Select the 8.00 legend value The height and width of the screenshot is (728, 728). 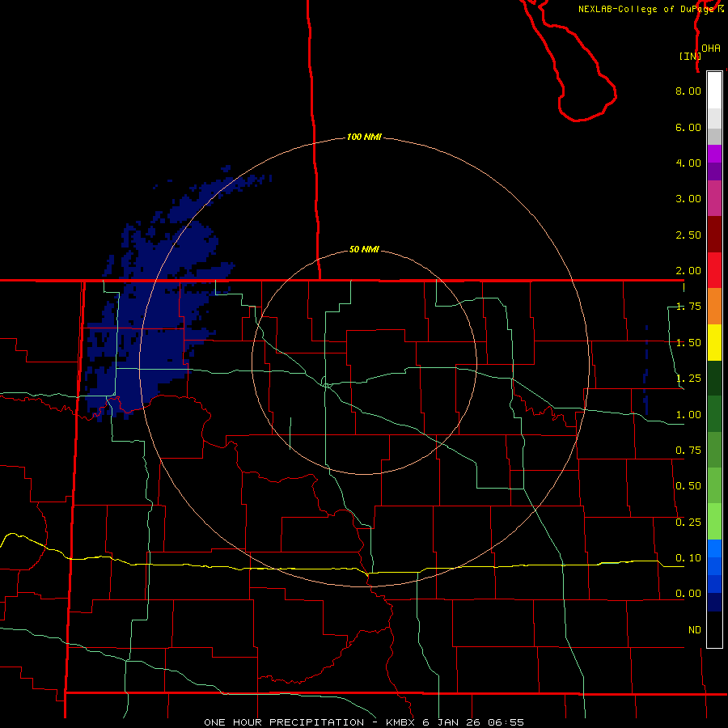pos(688,91)
